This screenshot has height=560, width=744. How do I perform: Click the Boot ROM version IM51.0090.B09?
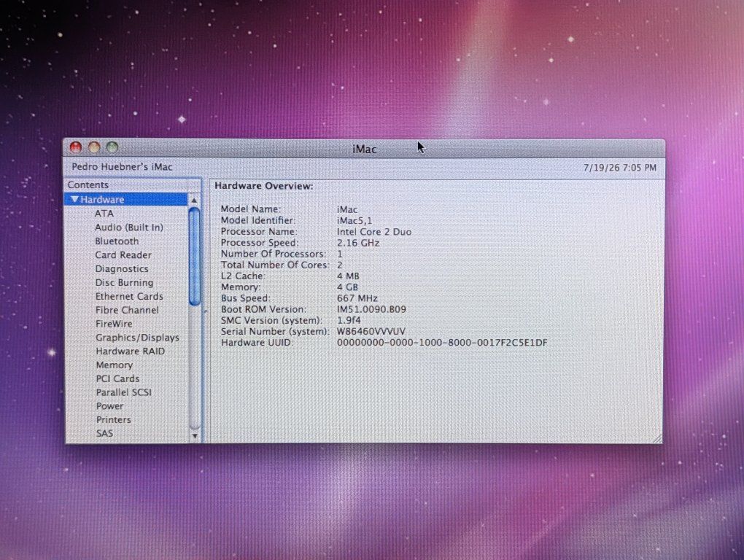(x=371, y=309)
